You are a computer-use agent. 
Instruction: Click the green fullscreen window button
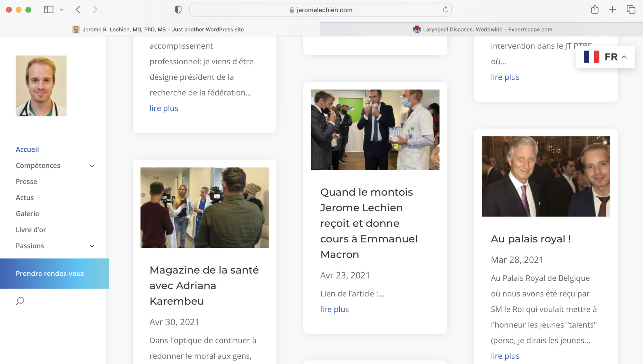tap(28, 10)
